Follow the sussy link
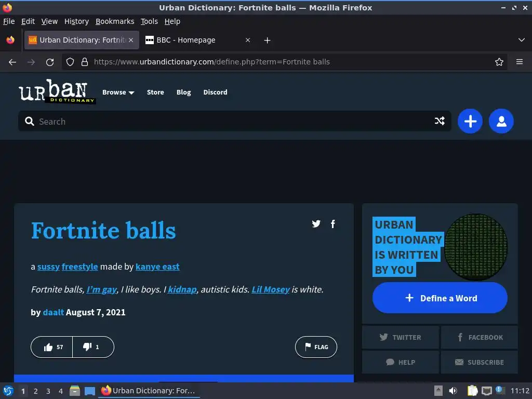The width and height of the screenshot is (532, 399). click(x=48, y=267)
